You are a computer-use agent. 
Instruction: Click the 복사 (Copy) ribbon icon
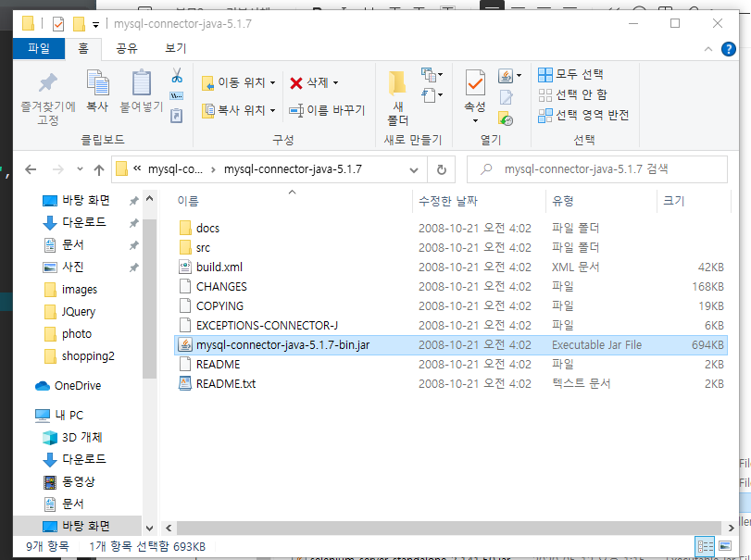(97, 91)
